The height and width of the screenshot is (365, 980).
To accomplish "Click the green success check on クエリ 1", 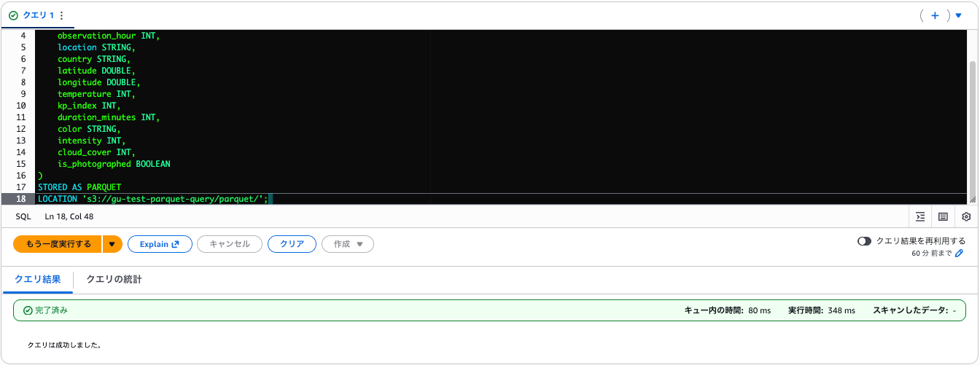I will (13, 15).
